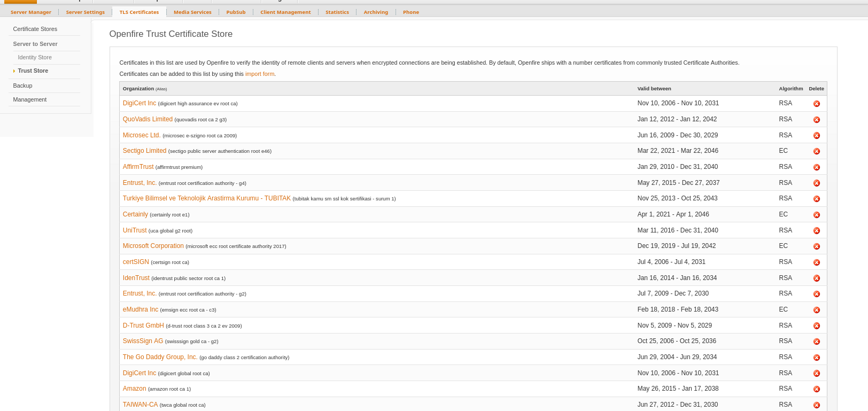Delete the Certainly root e1 certificate
868x411 pixels.
pyautogui.click(x=816, y=215)
